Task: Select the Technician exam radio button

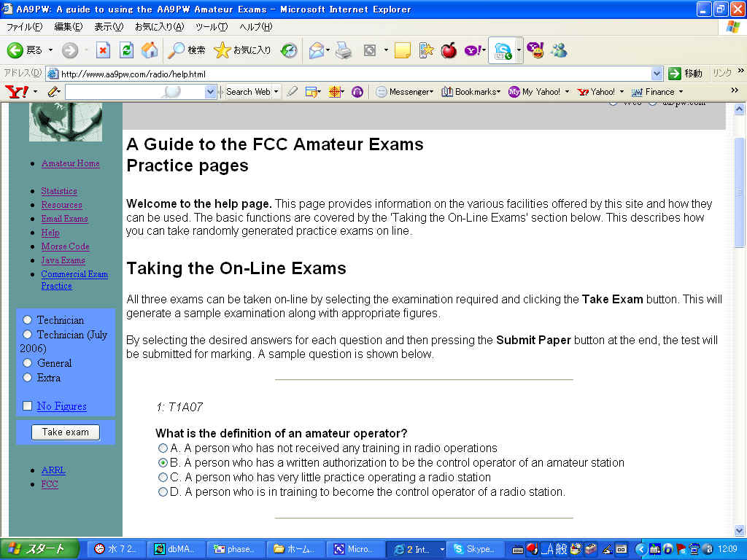Action: (x=28, y=320)
